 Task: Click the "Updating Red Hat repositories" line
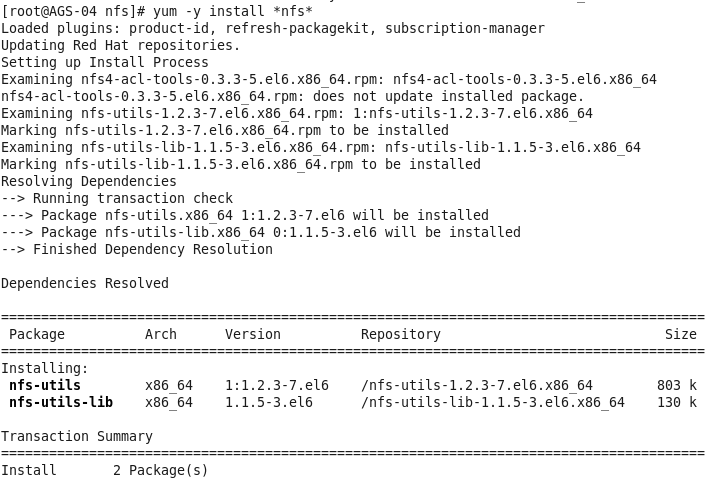click(x=120, y=45)
